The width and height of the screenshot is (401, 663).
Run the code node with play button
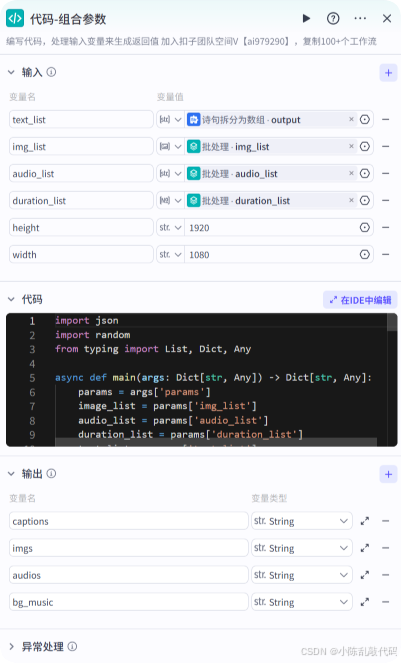pos(307,18)
